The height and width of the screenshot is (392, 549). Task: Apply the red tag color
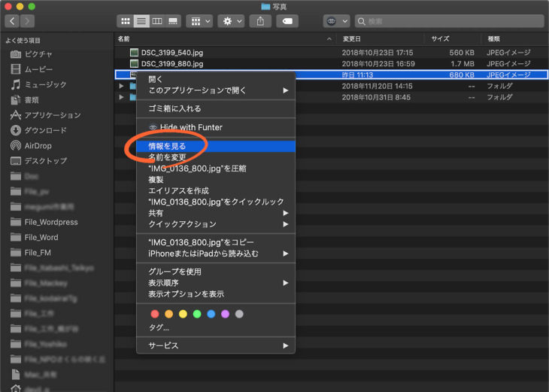pos(155,314)
